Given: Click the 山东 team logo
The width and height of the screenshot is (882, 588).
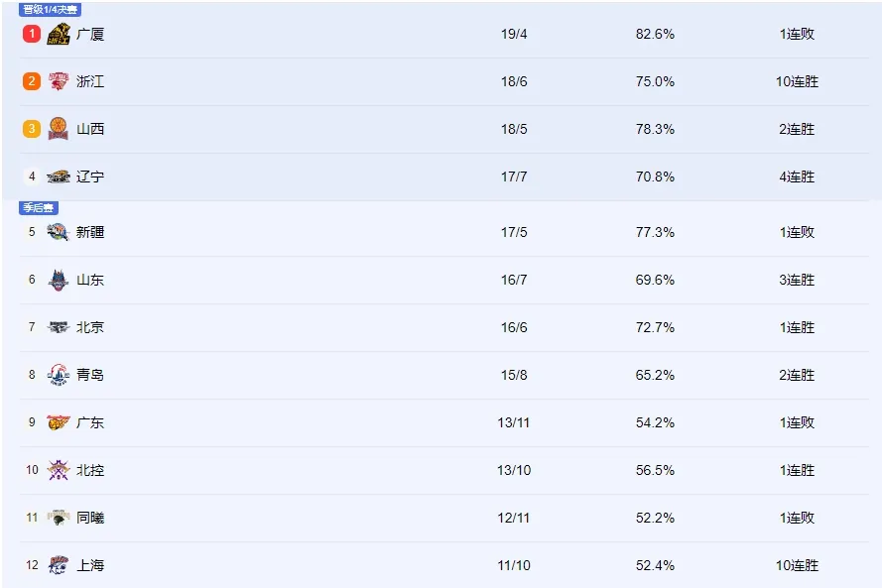Looking at the screenshot, I should [x=58, y=280].
